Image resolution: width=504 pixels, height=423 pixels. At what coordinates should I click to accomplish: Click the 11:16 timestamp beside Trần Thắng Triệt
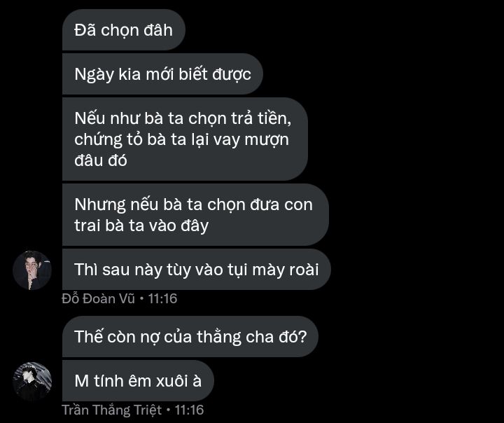[189, 410]
